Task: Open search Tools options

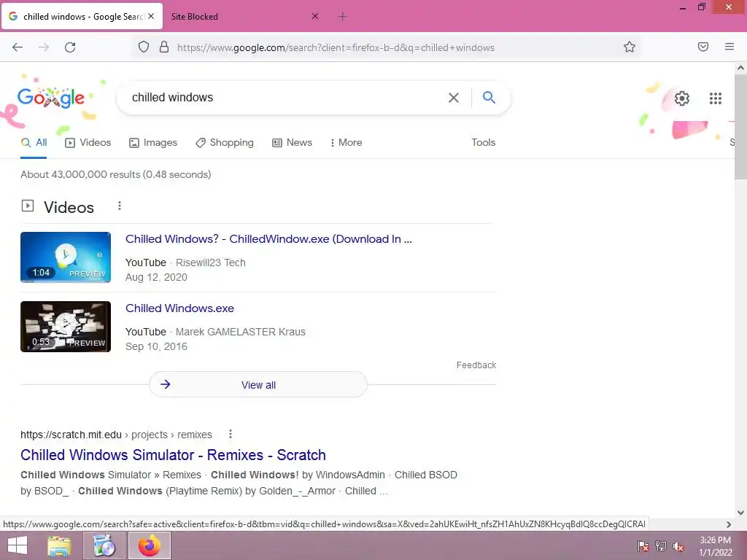Action: click(x=483, y=142)
